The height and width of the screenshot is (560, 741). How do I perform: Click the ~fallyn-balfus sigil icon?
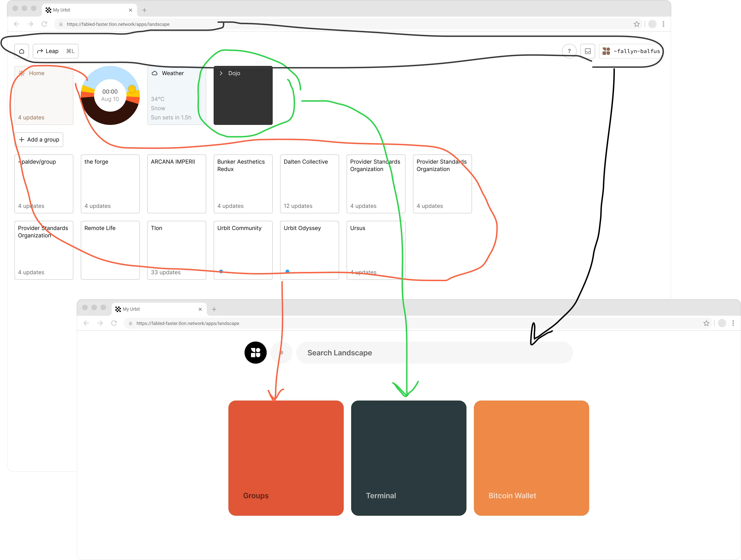[x=606, y=51]
